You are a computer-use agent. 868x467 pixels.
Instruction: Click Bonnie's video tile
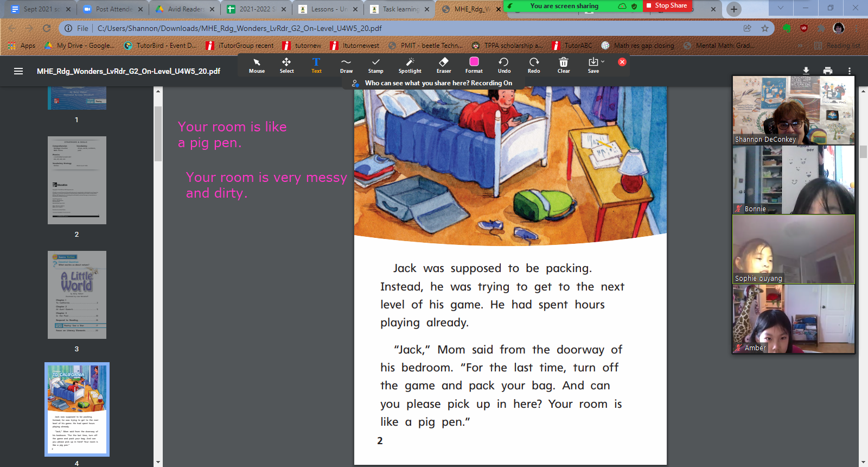(794, 180)
